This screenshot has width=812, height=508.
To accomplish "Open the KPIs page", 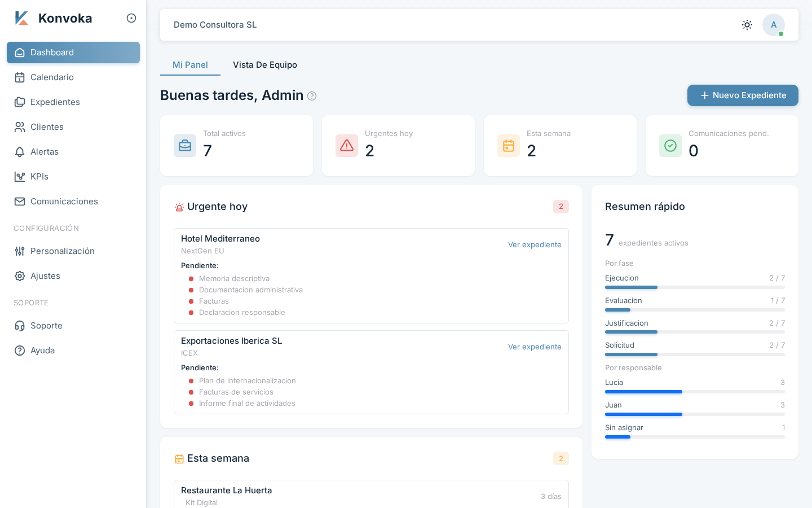I will coord(73,177).
